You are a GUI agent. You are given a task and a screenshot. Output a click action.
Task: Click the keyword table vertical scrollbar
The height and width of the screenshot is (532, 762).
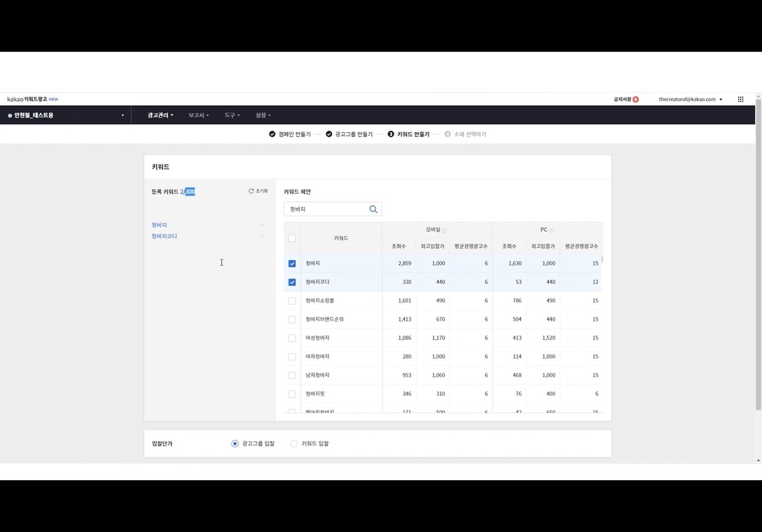point(602,259)
